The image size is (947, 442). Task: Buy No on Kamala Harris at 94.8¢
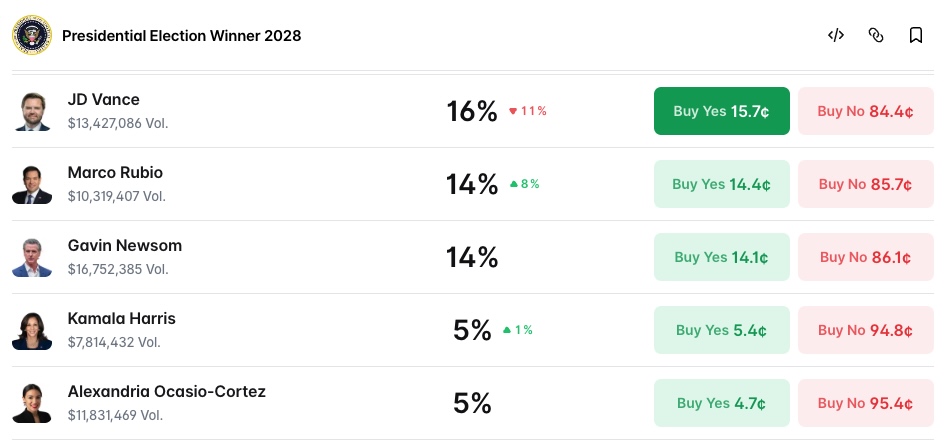(866, 330)
